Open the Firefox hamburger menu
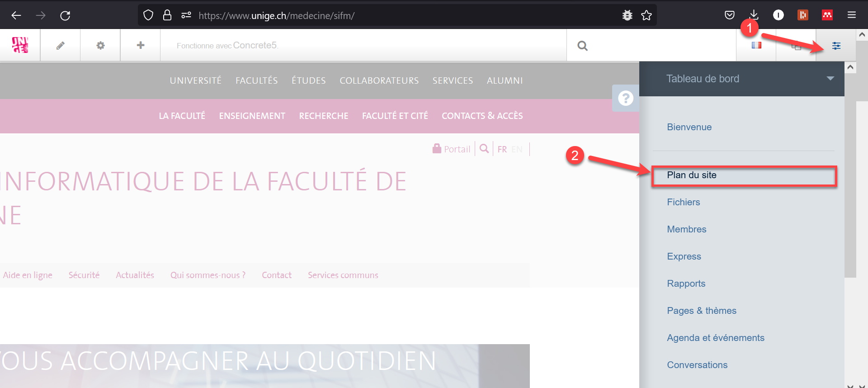Screen dimensions: 868x388 (x=851, y=15)
